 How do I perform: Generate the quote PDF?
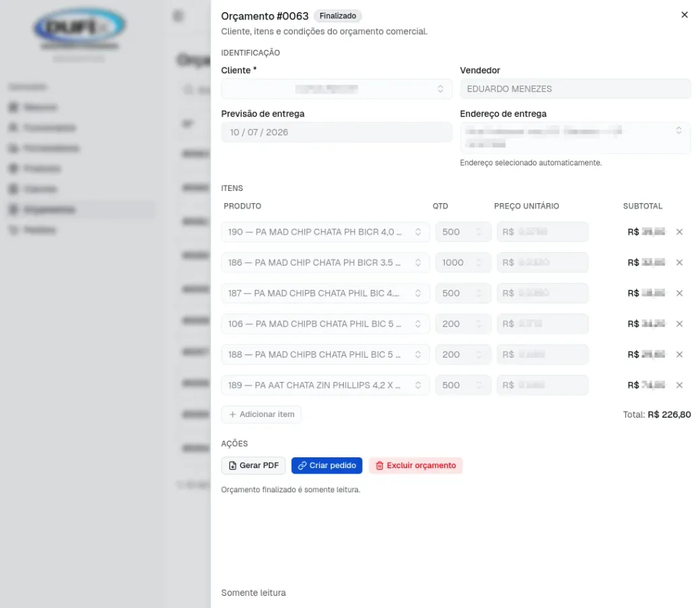pyautogui.click(x=253, y=465)
